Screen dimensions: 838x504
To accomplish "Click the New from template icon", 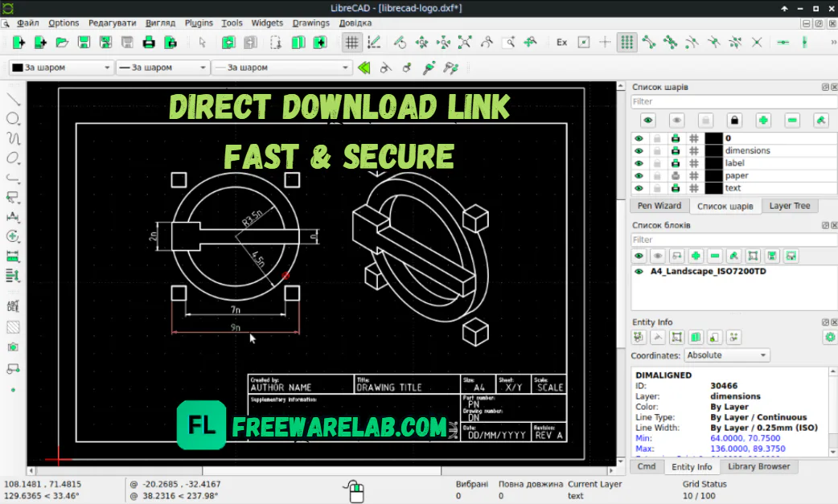I will click(40, 42).
